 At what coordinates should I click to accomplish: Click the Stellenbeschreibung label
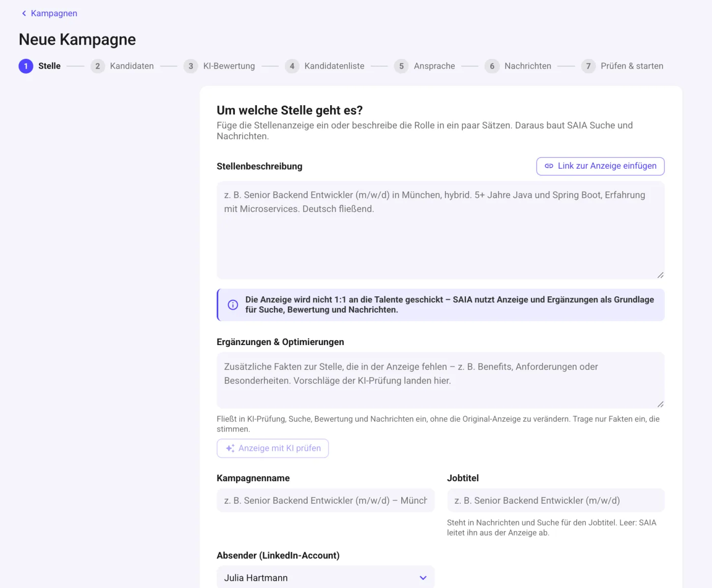pyautogui.click(x=259, y=166)
